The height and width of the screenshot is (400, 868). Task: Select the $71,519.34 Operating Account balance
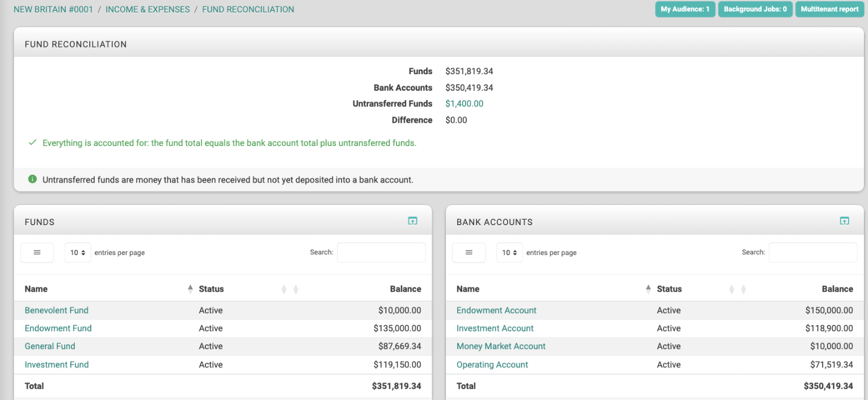[x=831, y=365]
